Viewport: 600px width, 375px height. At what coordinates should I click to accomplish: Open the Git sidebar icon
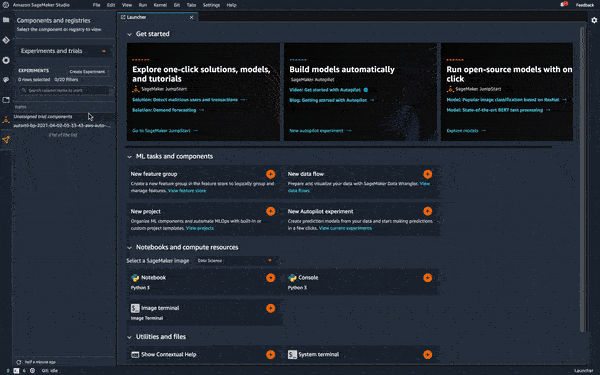(6, 40)
